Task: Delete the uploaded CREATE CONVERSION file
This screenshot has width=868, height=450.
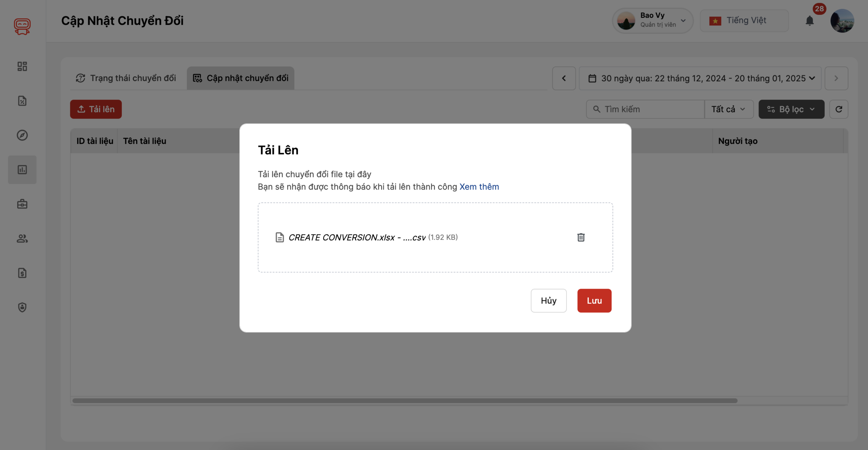Action: (581, 237)
